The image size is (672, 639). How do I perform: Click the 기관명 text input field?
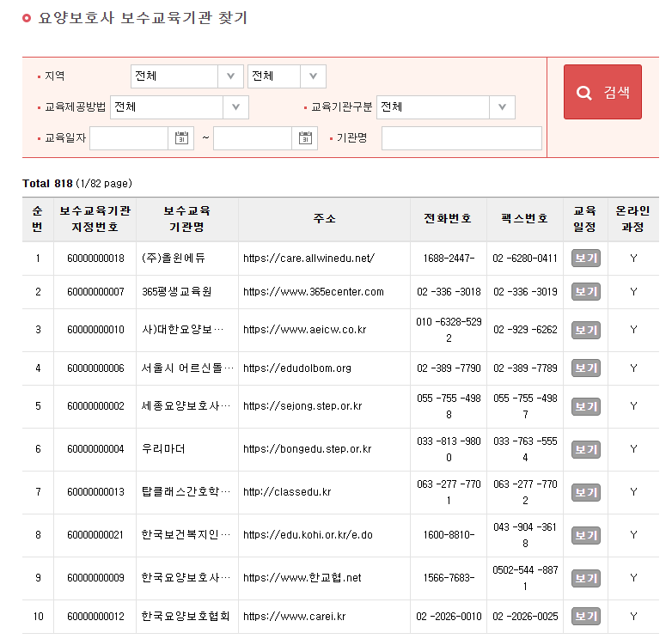coord(461,138)
